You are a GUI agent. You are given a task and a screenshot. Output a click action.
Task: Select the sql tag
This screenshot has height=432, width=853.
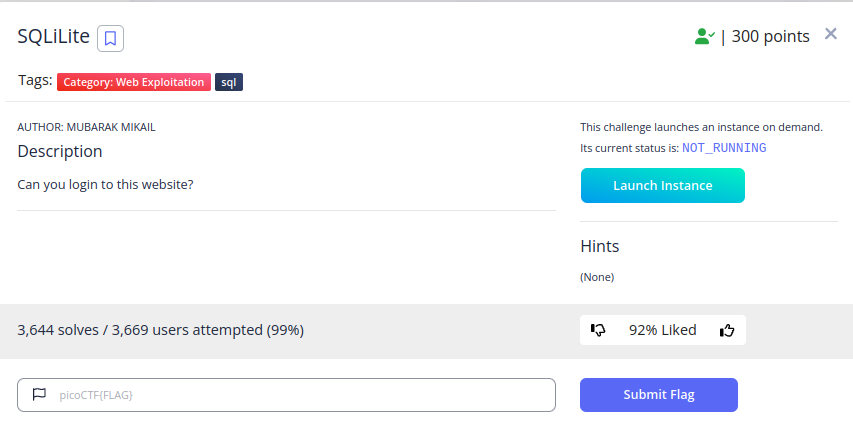[x=229, y=82]
